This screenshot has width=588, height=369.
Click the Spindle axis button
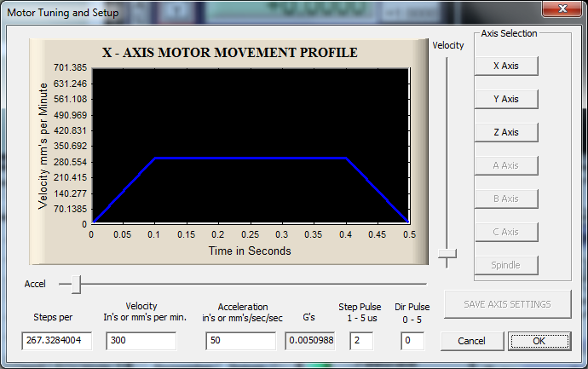(x=506, y=265)
